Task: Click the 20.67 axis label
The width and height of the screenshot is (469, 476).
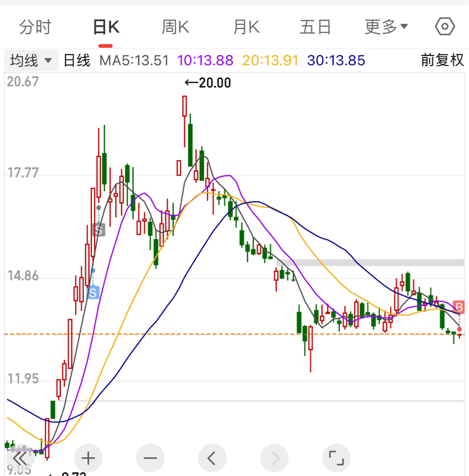Action: click(x=23, y=82)
